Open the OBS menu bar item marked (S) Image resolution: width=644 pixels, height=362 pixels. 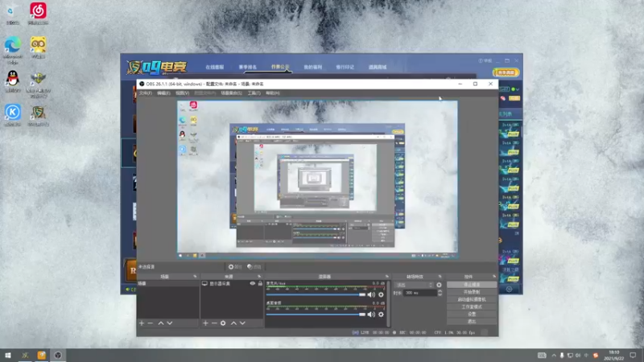[232, 93]
